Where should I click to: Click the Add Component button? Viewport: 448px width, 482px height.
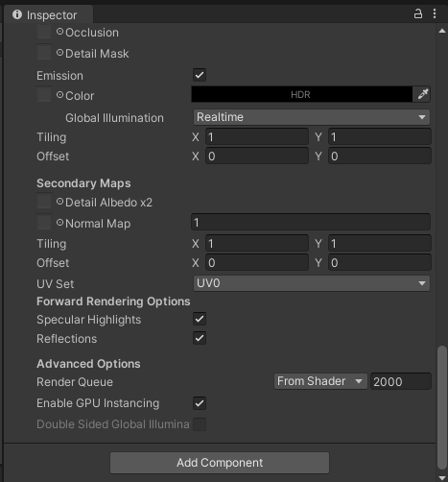click(220, 463)
